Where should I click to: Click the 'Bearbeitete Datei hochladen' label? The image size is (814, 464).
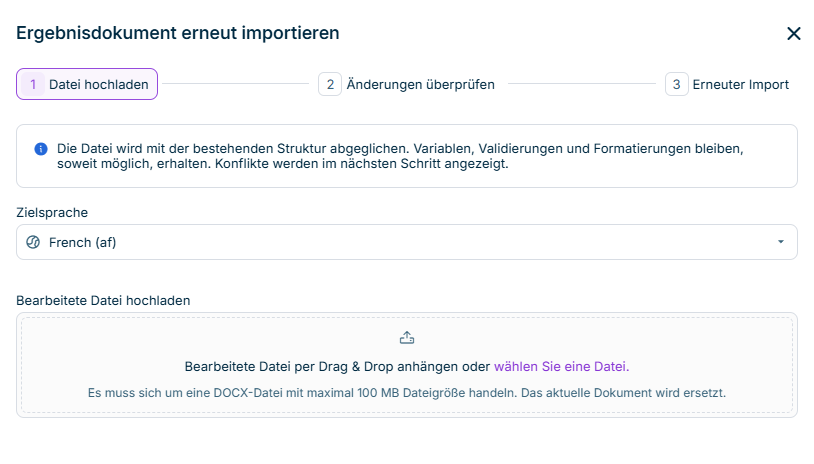(103, 301)
